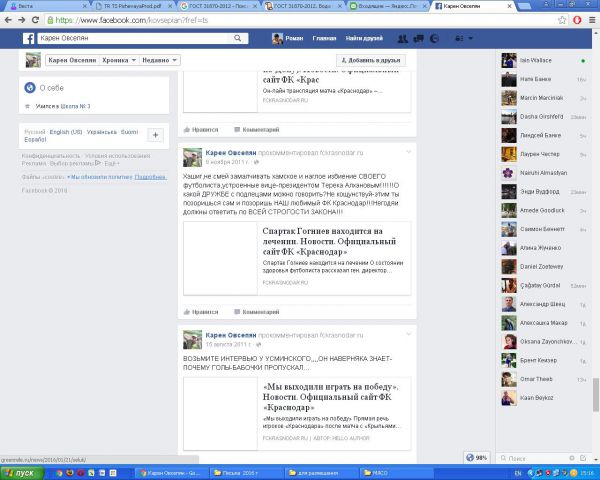
Task: Open new tab button
Action: point(524,6)
